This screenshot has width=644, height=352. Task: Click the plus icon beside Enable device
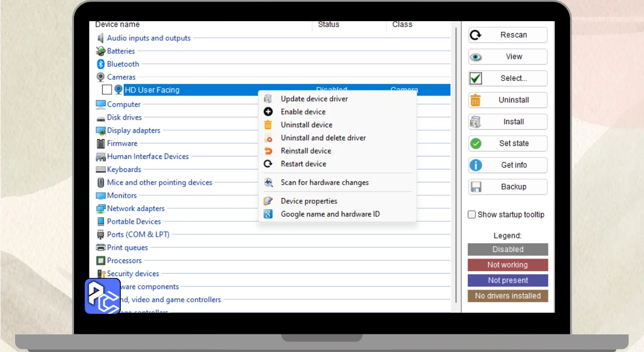pos(268,112)
